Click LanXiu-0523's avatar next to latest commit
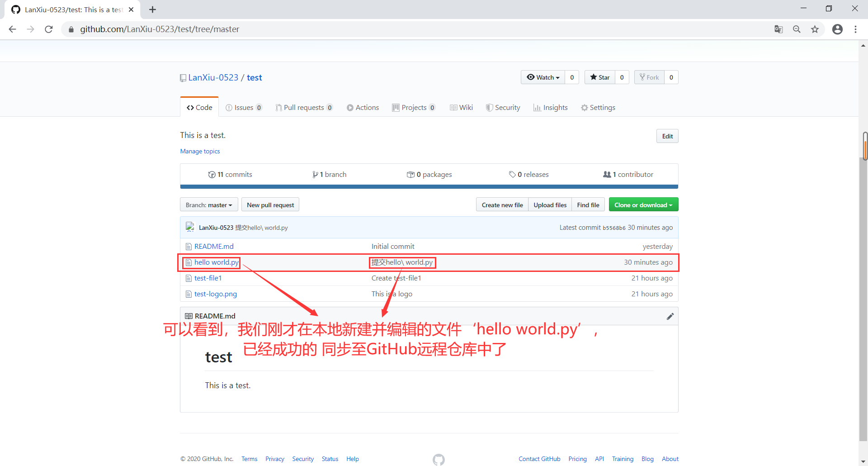Screen dimensions: 868x466 (189, 227)
